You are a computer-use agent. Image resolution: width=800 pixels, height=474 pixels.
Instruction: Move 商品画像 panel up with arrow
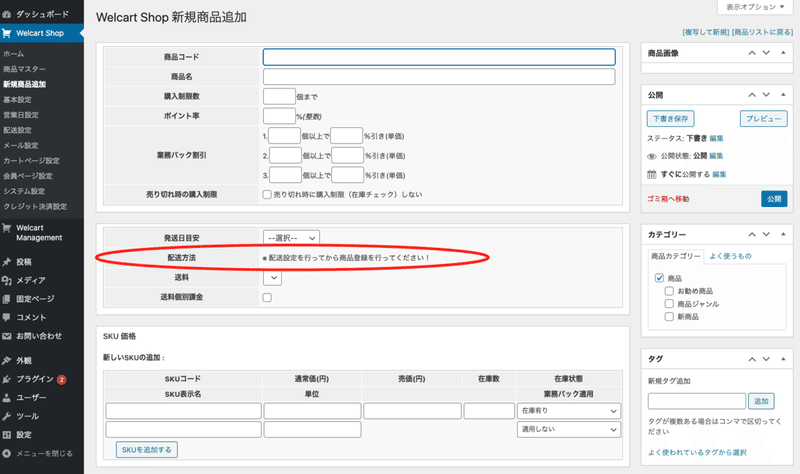coord(752,53)
